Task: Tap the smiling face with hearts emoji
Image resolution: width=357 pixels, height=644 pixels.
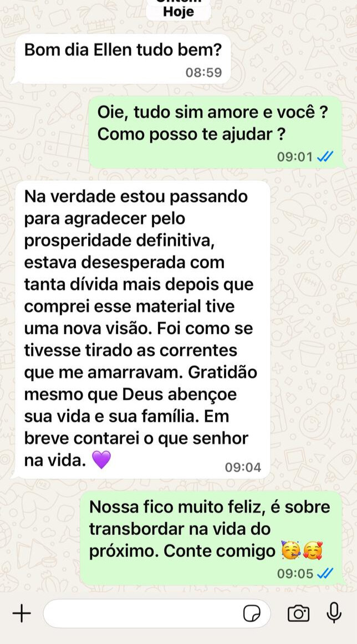Action: click(313, 551)
